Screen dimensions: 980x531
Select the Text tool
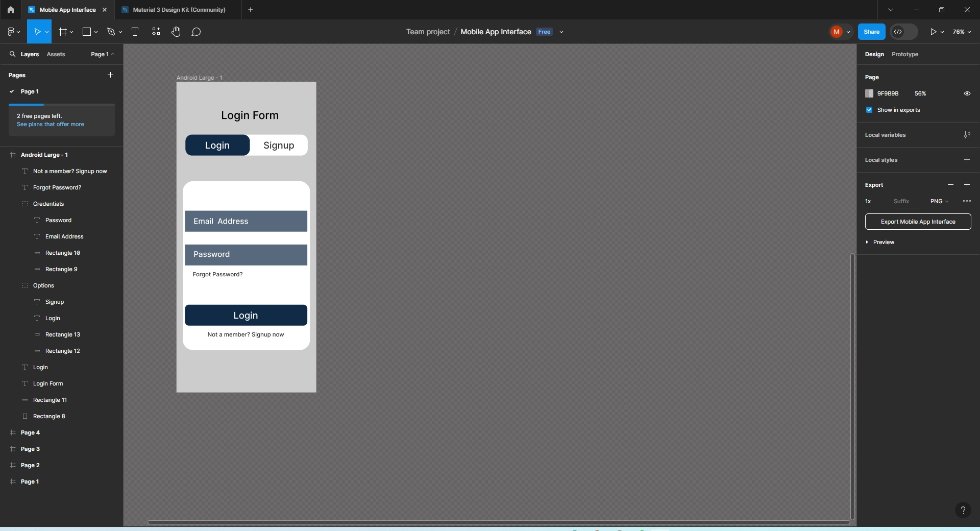click(135, 32)
